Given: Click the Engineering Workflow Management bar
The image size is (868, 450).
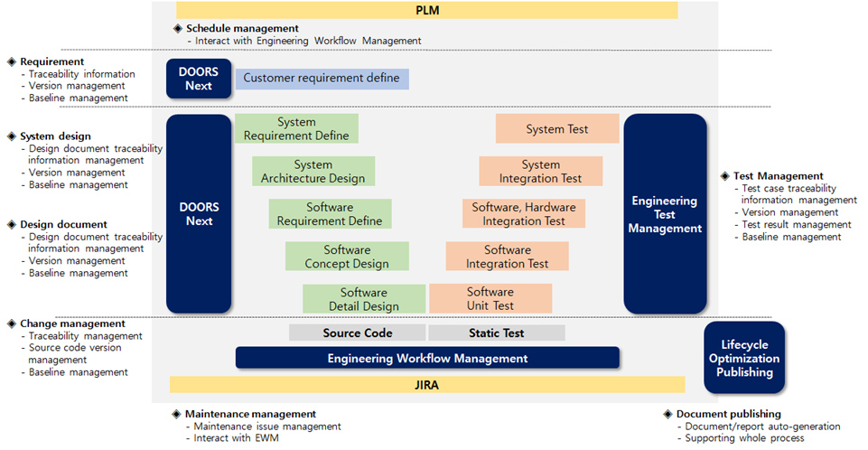Looking at the screenshot, I should (x=427, y=358).
